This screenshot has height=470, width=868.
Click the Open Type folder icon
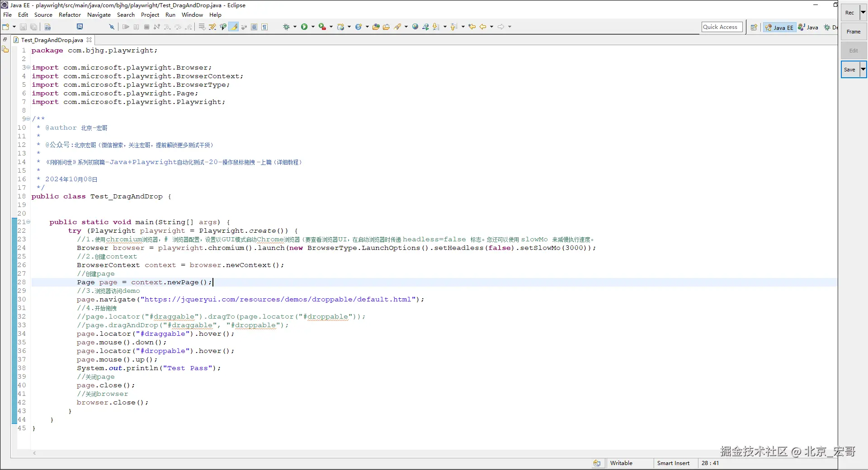376,27
